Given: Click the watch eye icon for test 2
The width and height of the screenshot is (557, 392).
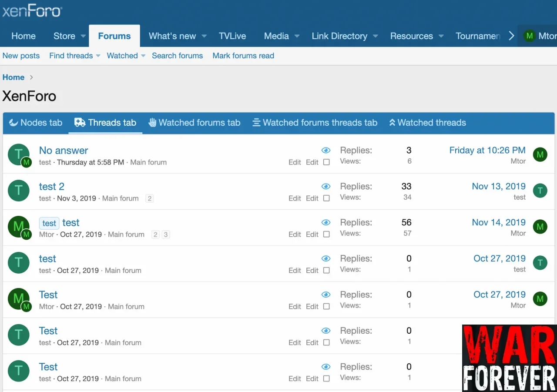Looking at the screenshot, I should pyautogui.click(x=326, y=187).
